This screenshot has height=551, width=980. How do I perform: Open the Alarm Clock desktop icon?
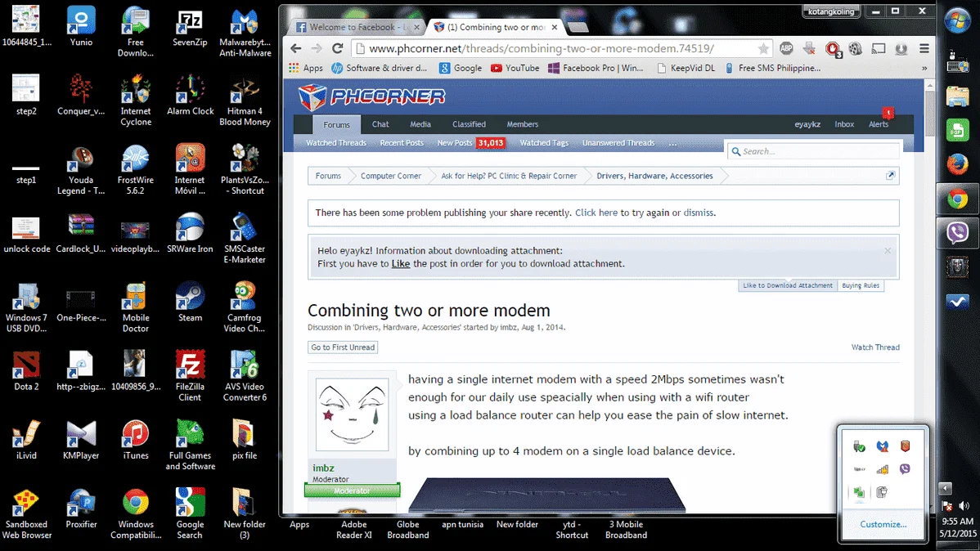tap(190, 96)
